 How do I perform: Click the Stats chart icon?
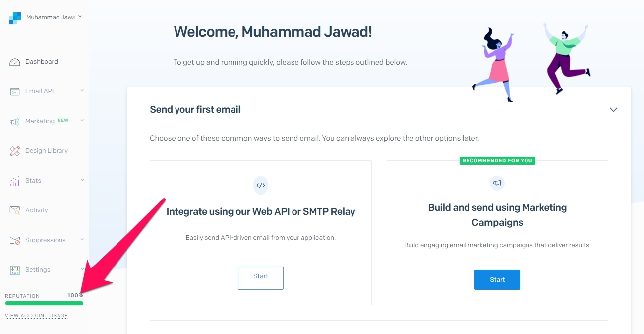(x=15, y=181)
